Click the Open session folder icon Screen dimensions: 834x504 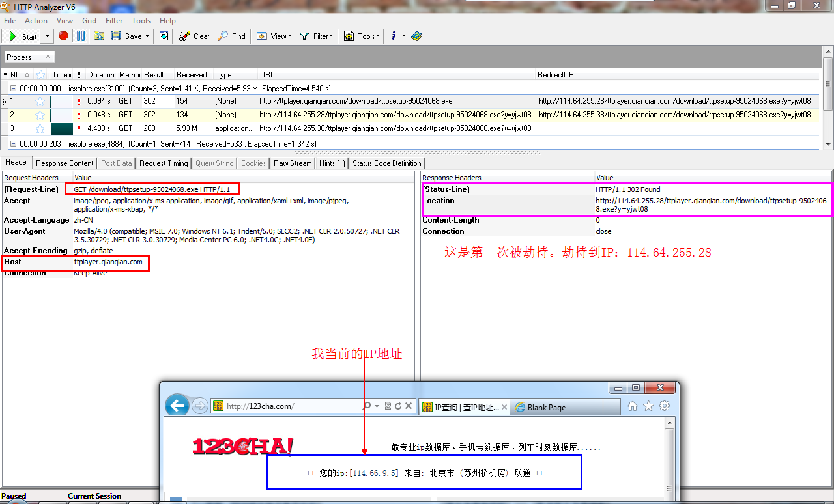99,36
